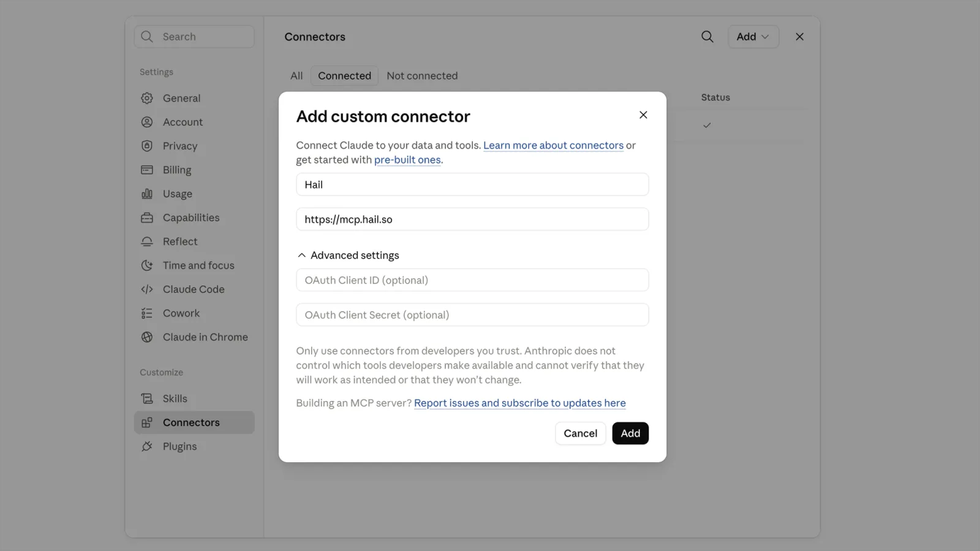Click the Reflect icon in sidebar
Image resolution: width=980 pixels, height=551 pixels.
[x=147, y=241]
